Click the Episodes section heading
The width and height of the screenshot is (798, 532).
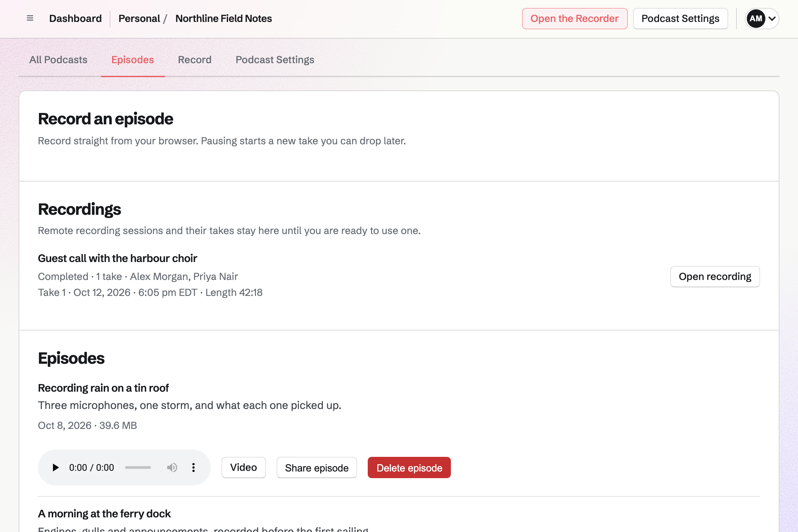(x=71, y=358)
